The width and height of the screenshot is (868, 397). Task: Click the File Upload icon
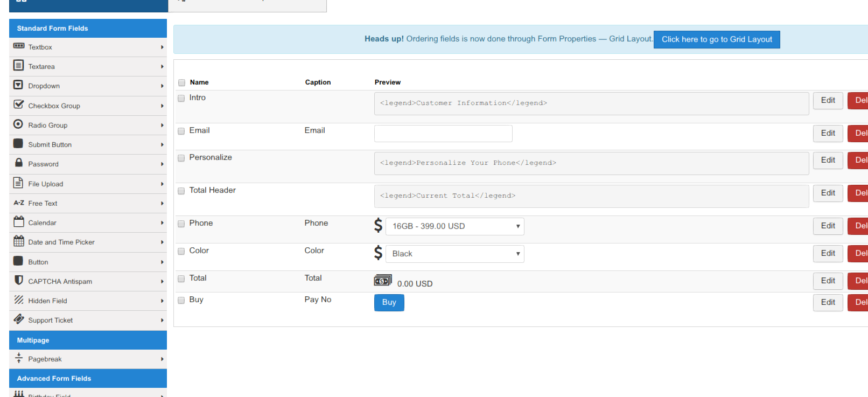[x=18, y=183]
